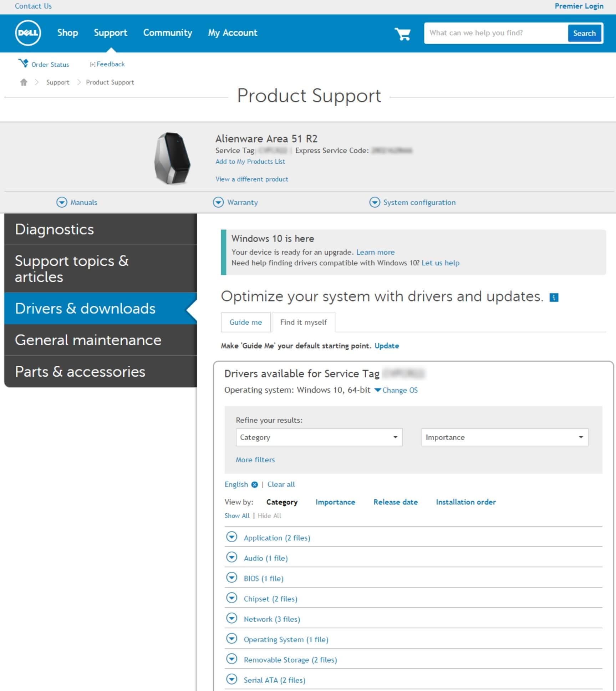Click the Alienware Area 51 product image
The width and height of the screenshot is (616, 691).
point(172,158)
